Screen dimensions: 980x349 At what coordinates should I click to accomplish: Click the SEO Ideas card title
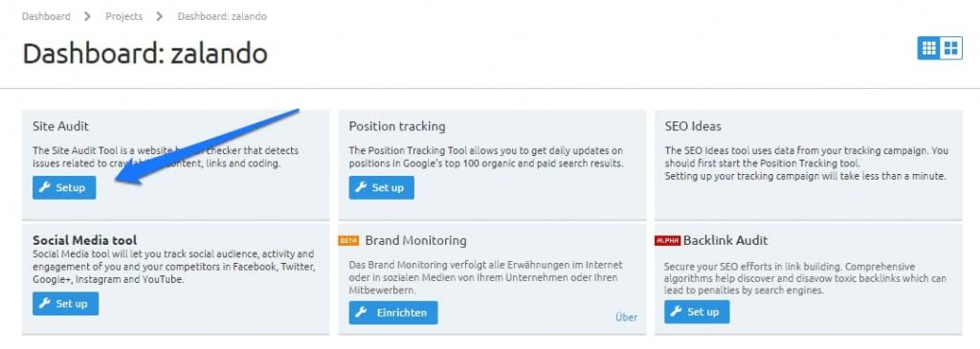point(693,126)
